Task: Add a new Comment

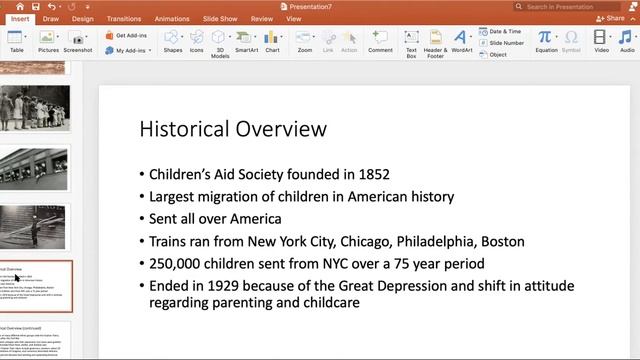Action: click(x=380, y=41)
